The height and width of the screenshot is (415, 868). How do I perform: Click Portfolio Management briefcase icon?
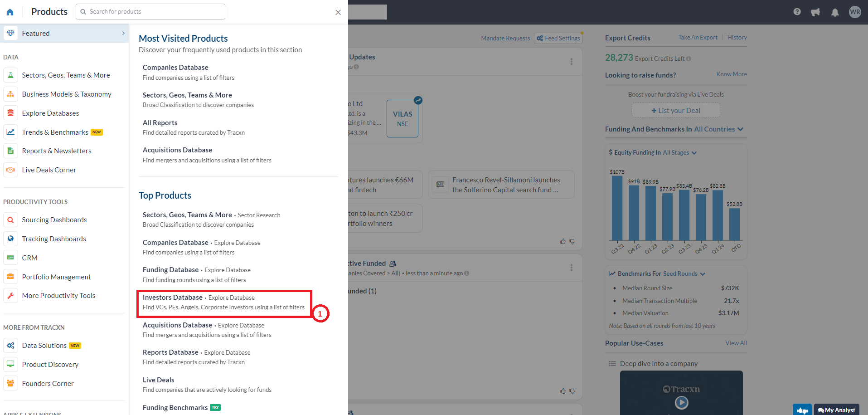coord(10,277)
